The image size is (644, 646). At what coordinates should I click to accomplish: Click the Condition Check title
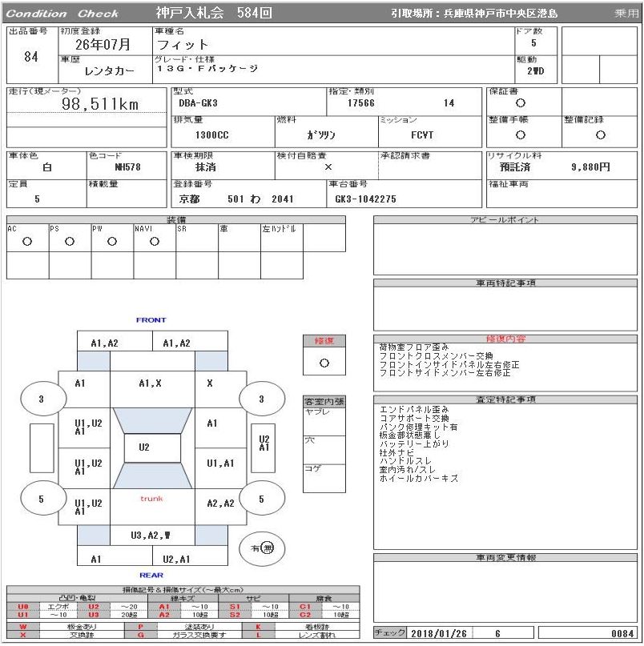click(x=62, y=14)
